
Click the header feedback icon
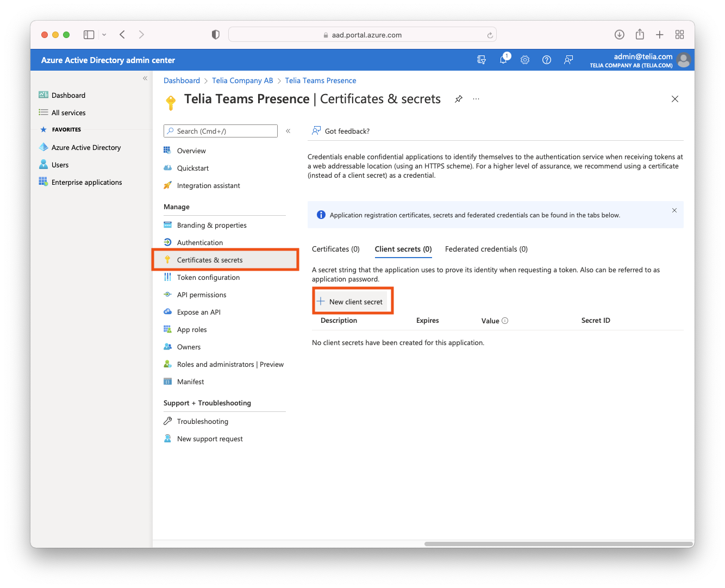(x=568, y=60)
